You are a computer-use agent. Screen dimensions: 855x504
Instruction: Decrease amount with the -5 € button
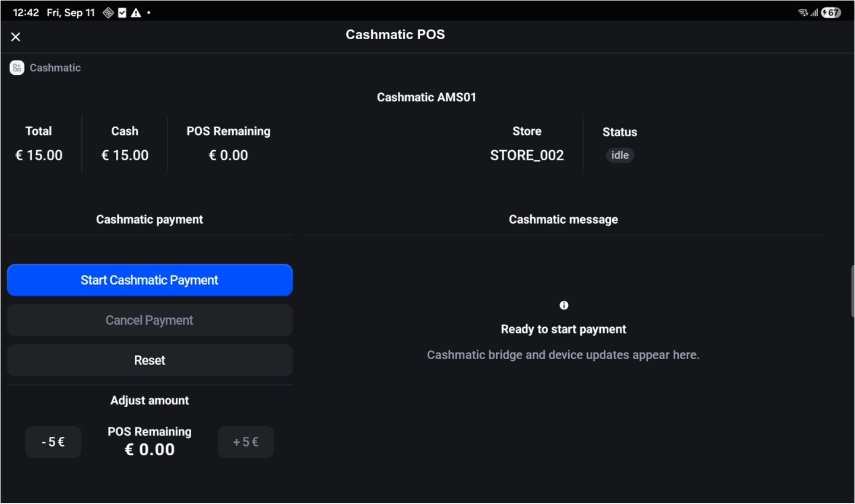click(53, 442)
